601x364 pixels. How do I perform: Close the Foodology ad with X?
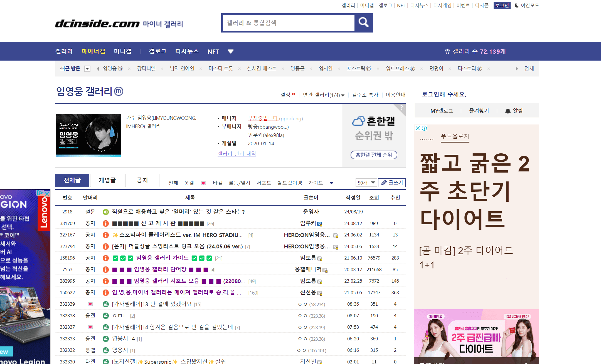click(x=417, y=128)
